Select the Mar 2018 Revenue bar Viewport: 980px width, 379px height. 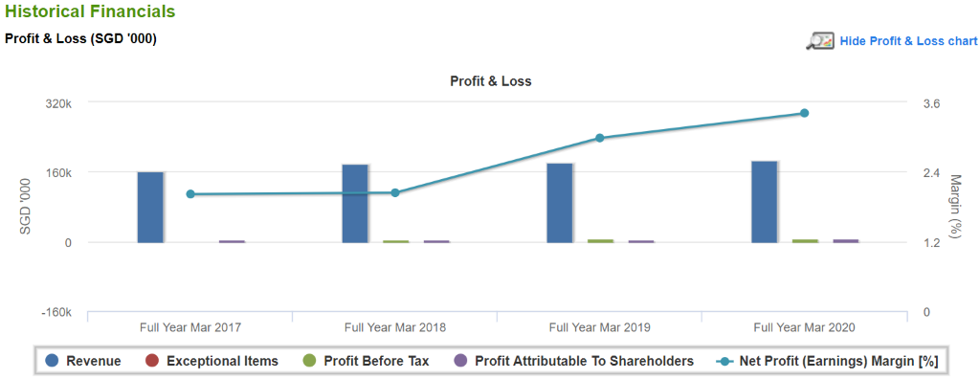pyautogui.click(x=355, y=203)
